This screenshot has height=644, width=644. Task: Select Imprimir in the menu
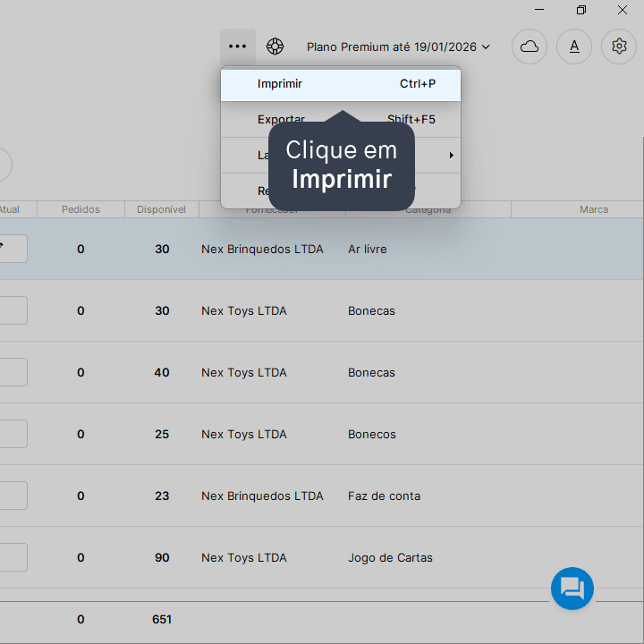coord(341,84)
